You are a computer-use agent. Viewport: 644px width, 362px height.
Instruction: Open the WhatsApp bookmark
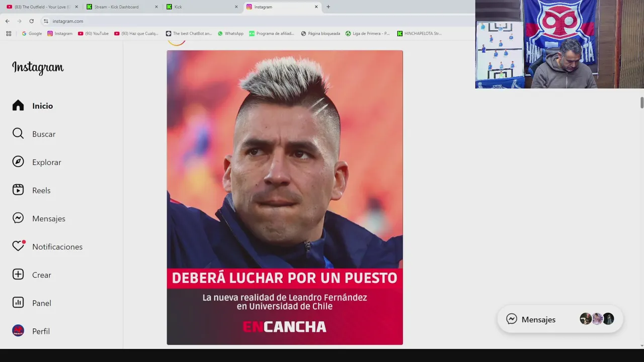(230, 34)
